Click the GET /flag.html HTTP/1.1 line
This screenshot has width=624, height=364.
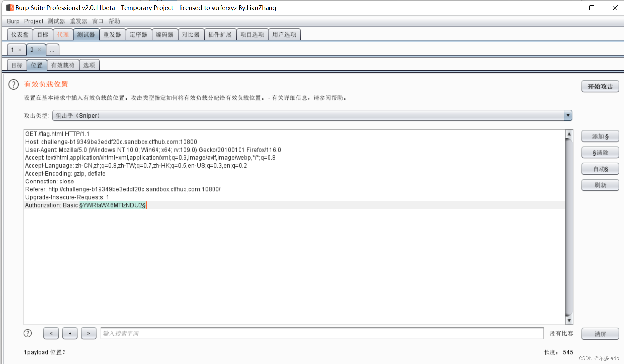click(x=57, y=134)
